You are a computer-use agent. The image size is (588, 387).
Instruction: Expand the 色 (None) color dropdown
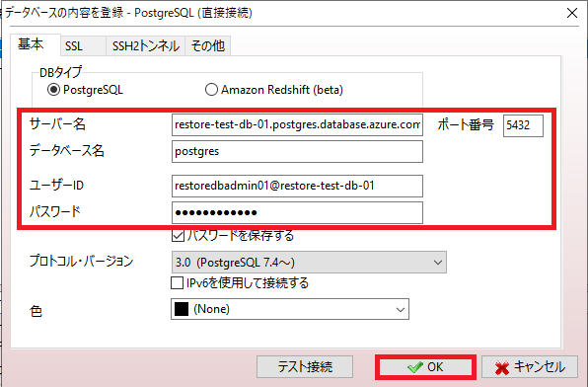pos(290,309)
